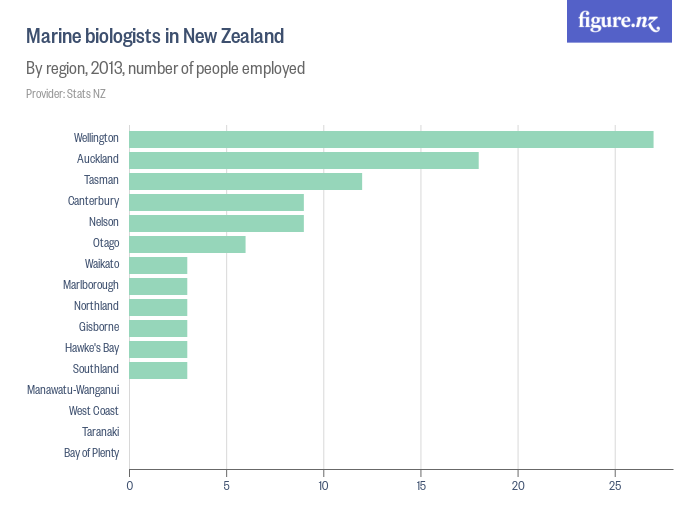This screenshot has width=700, height=525.
Task: Select the Auckland bar
Action: (304, 160)
